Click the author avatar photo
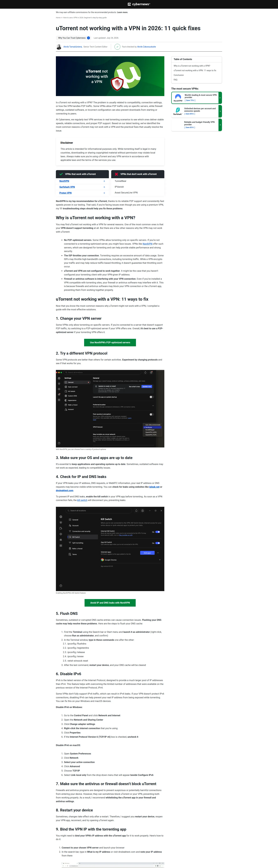278x868 pixels. coord(59,47)
